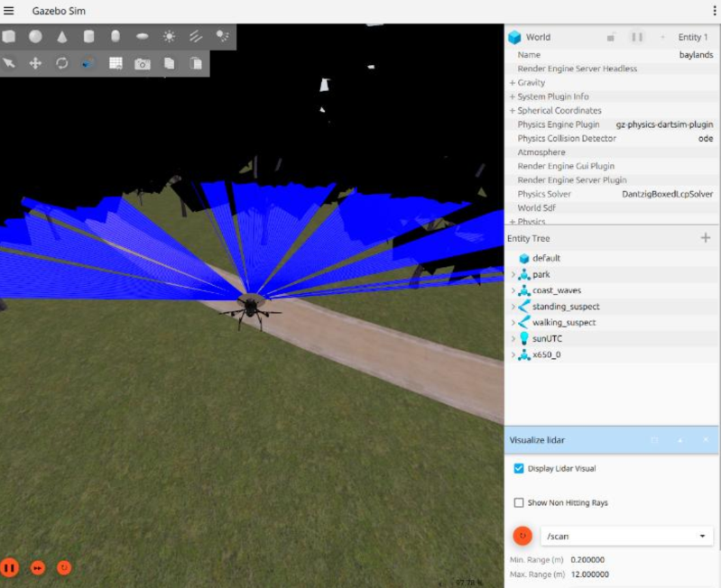The image size is (721, 588).
Task: Insert a capsule shape
Action: coord(116,36)
